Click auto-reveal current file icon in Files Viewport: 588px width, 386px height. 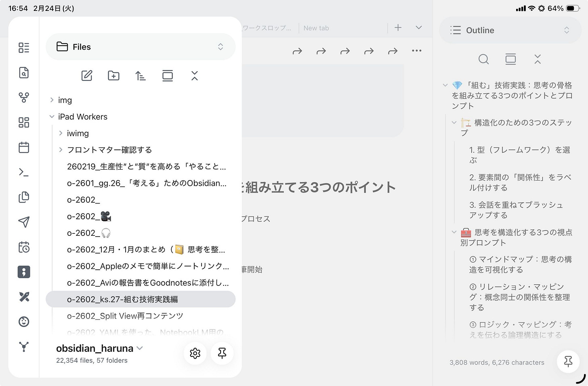(168, 76)
